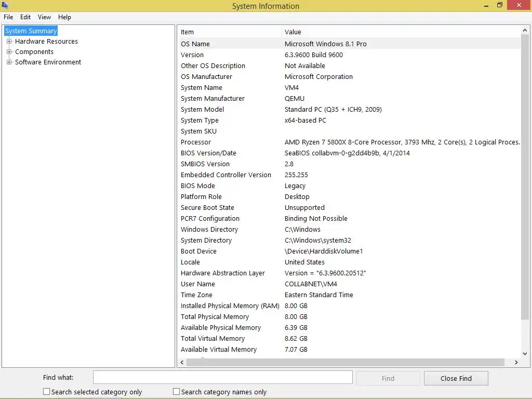
Task: Open the View menu
Action: click(x=45, y=17)
